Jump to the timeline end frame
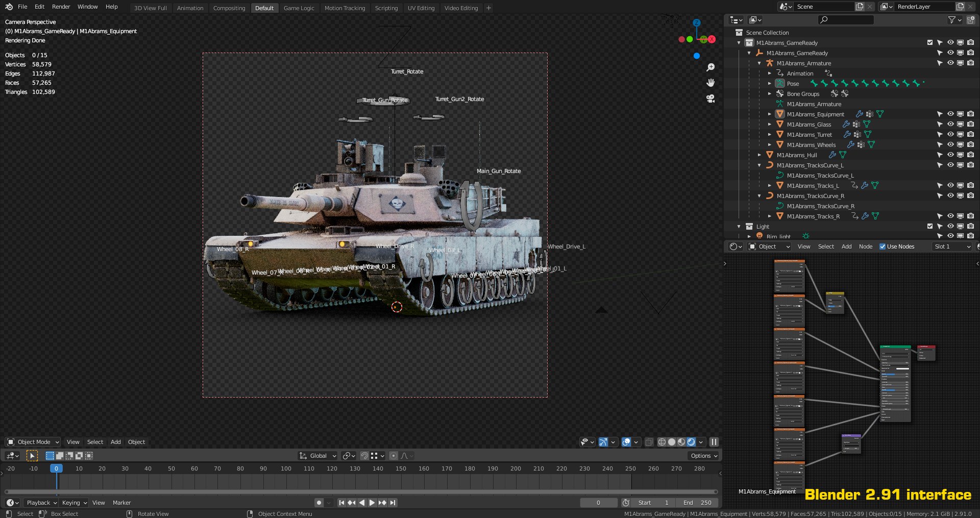This screenshot has width=980, height=518. (393, 503)
